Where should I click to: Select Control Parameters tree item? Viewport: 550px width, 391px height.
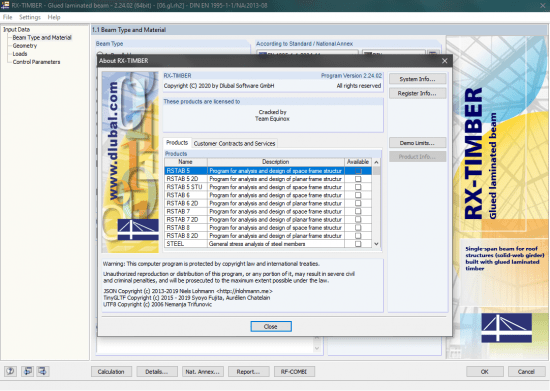pos(36,62)
